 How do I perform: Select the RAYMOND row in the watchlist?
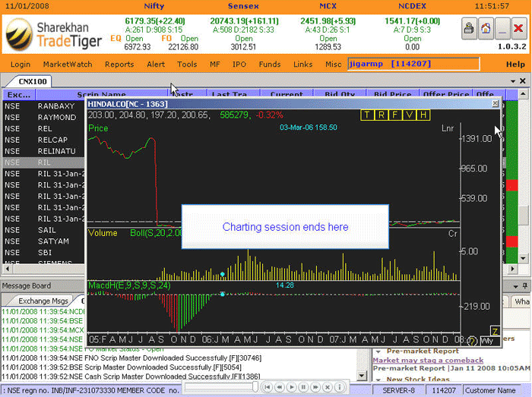pyautogui.click(x=43, y=118)
